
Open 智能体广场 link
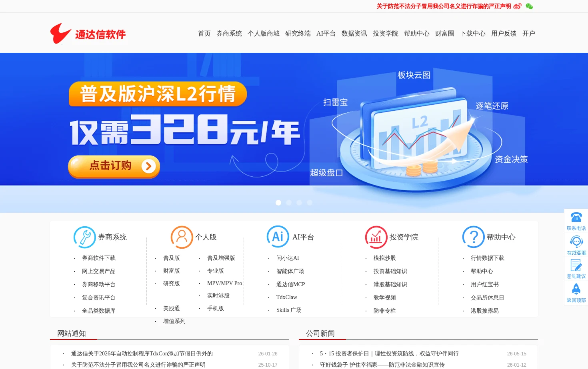(x=290, y=271)
